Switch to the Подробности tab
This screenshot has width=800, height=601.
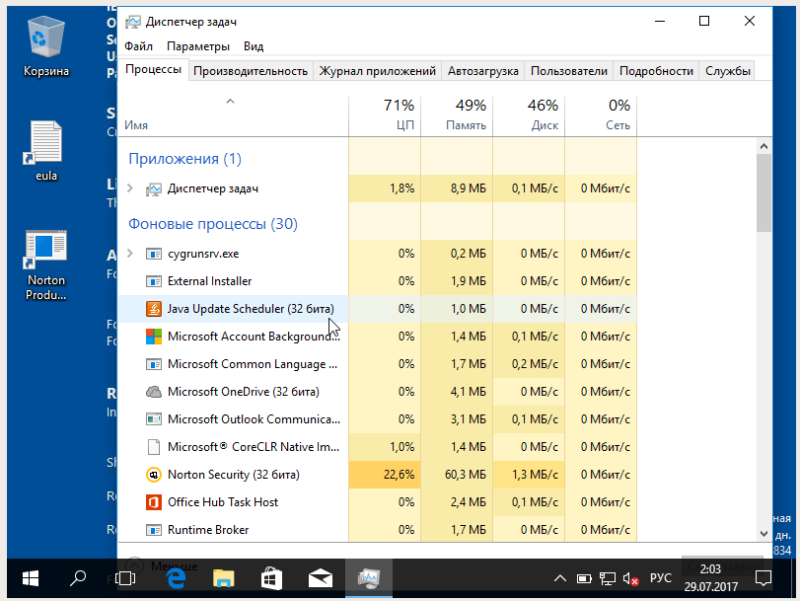[656, 71]
